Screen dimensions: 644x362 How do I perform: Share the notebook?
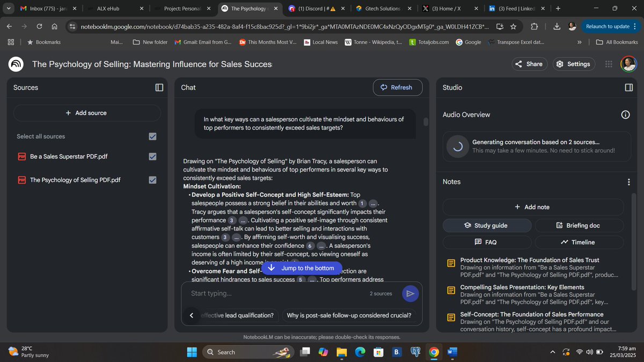click(x=529, y=64)
